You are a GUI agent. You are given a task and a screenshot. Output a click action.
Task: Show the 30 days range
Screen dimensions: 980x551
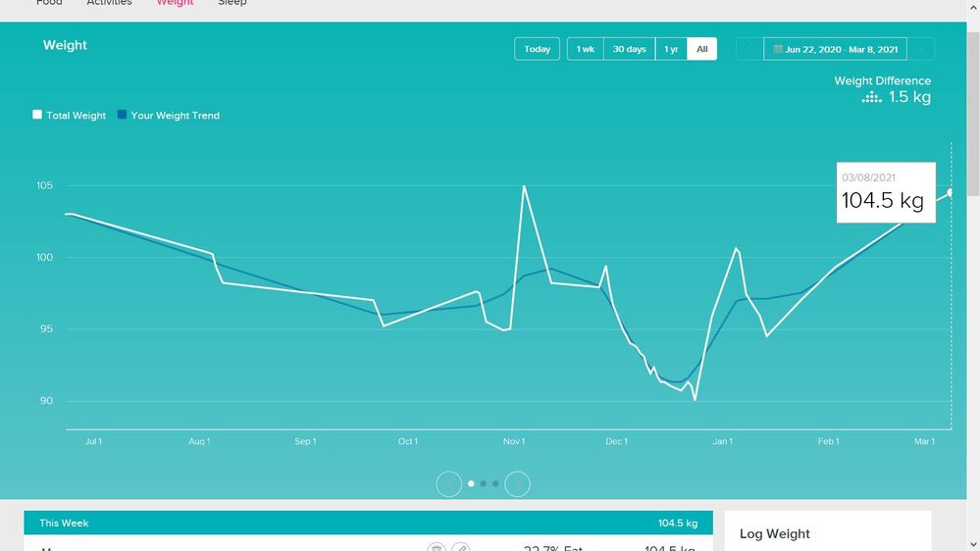(629, 49)
